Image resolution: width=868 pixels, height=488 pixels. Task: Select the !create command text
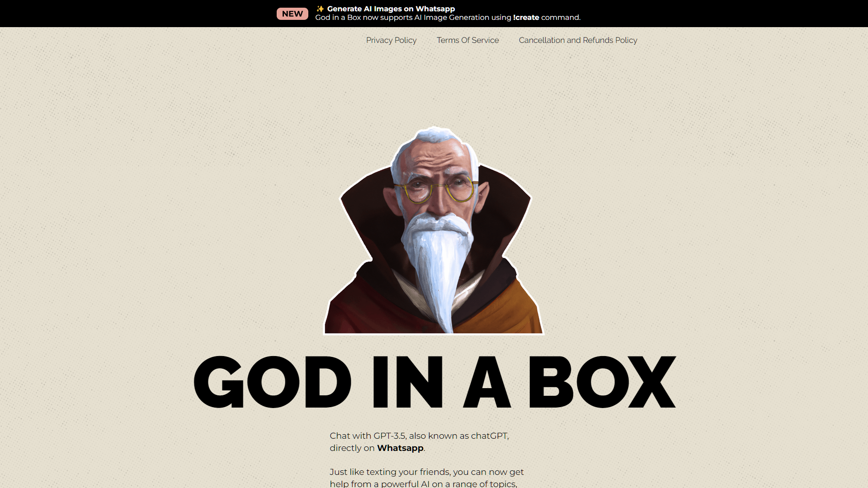tap(526, 17)
